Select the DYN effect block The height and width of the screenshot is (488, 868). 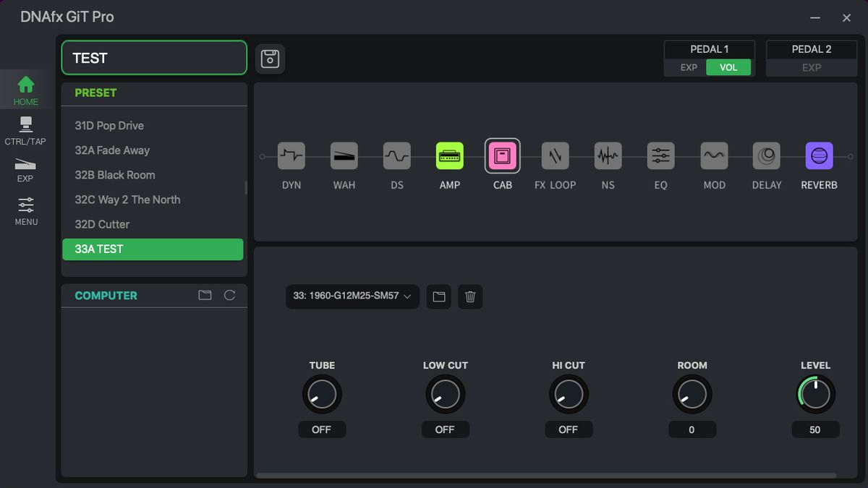[292, 155]
